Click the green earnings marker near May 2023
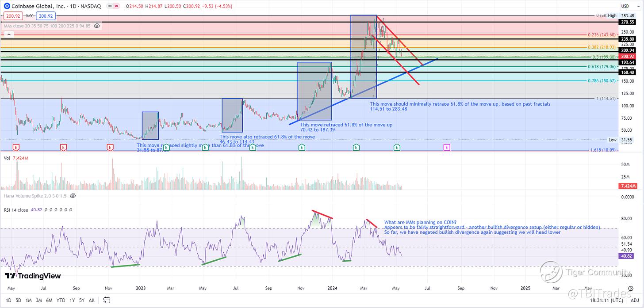Viewport: 644px width, 308px height. [205, 147]
